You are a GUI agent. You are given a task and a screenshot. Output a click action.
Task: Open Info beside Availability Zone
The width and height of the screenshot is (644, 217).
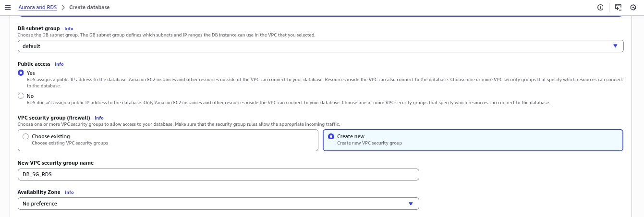pyautogui.click(x=69, y=193)
